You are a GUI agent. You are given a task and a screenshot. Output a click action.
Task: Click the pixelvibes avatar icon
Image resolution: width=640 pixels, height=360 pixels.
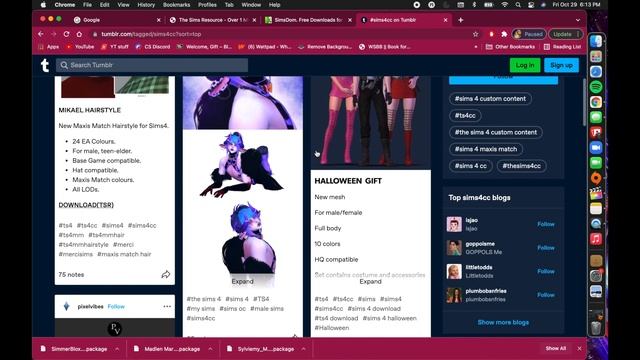point(67,307)
